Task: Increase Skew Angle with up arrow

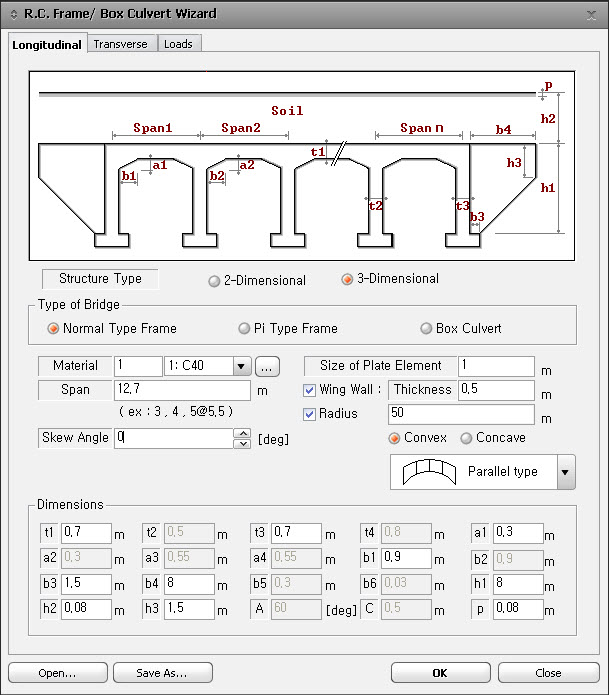Action: pos(241,433)
